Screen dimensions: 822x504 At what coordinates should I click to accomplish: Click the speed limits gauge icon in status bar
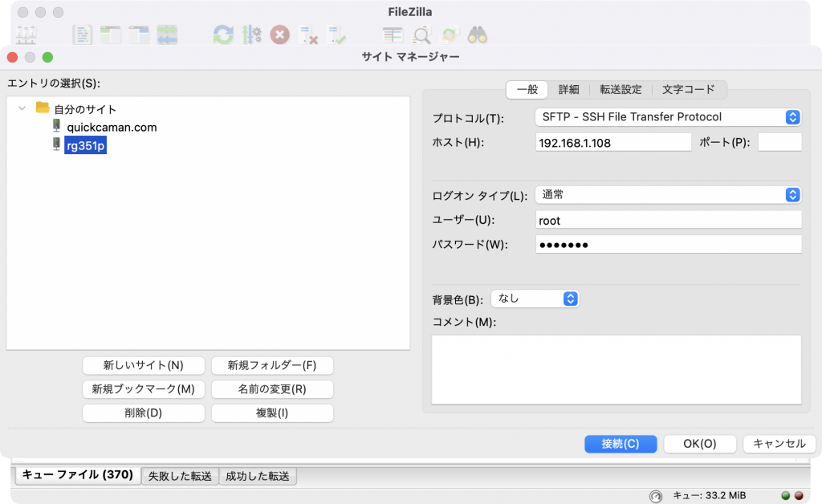pyautogui.click(x=656, y=496)
